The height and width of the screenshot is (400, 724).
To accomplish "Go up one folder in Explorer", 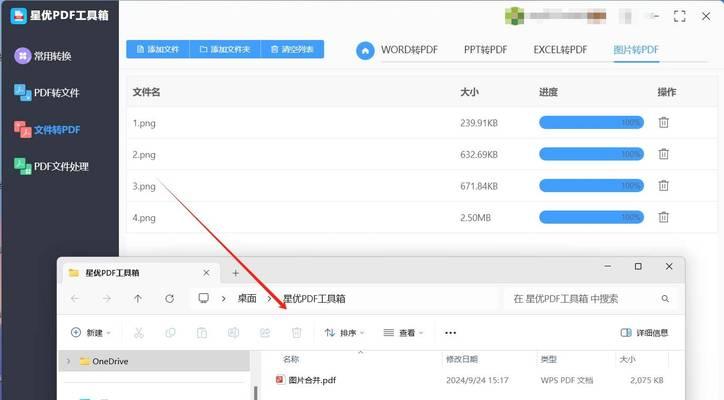I will click(x=138, y=299).
